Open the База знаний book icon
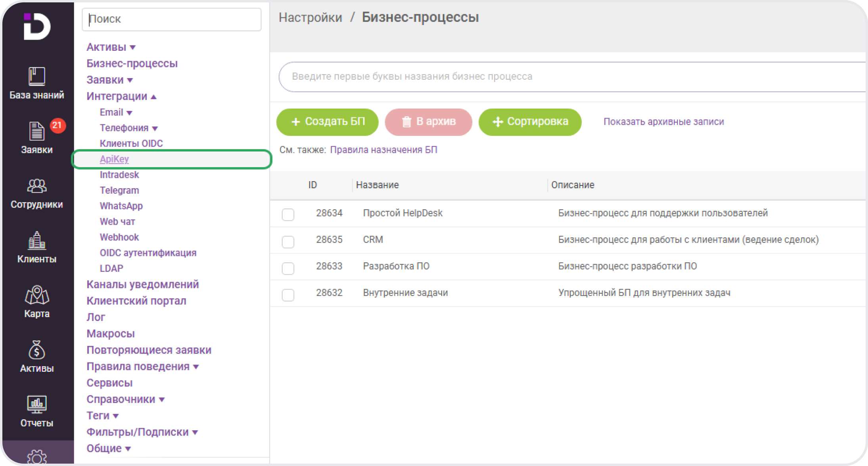Screen dimensions: 868x466 [x=36, y=76]
